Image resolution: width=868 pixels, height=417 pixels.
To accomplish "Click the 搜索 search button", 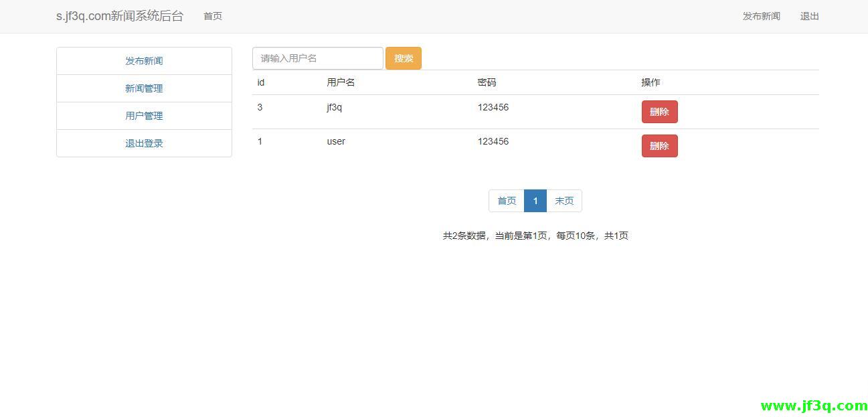I will pos(403,58).
